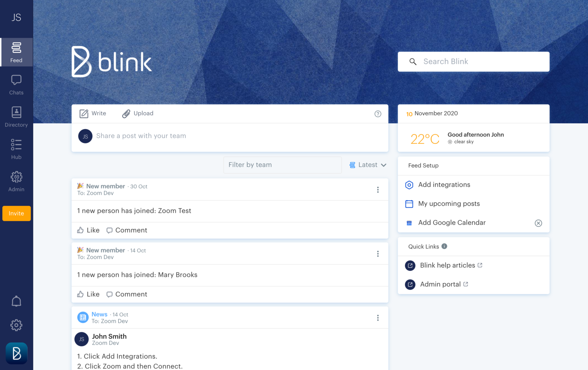Open the News link on 14 Oct post
Image resolution: width=588 pixels, height=370 pixels.
99,314
